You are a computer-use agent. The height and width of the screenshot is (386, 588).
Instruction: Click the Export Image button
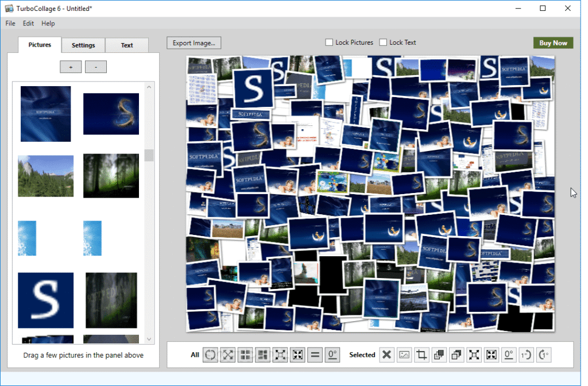194,43
